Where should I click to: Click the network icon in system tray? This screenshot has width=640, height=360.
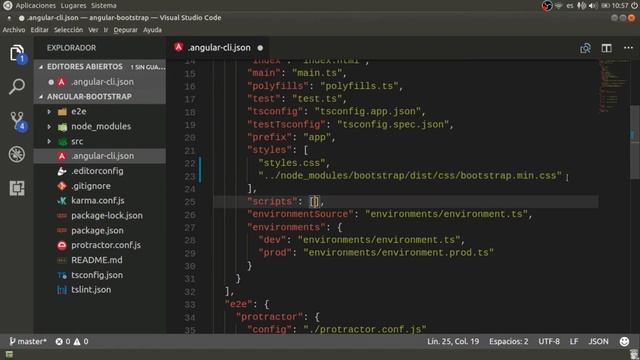(x=558, y=6)
